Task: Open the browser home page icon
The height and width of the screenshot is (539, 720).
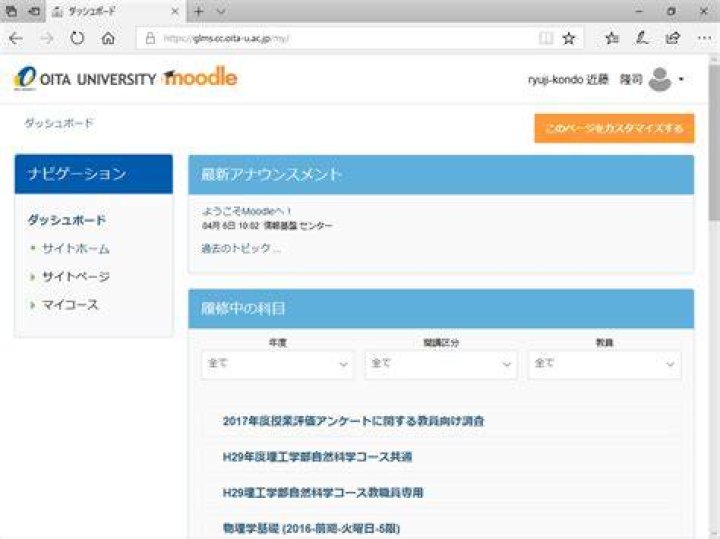Action: pyautogui.click(x=108, y=38)
